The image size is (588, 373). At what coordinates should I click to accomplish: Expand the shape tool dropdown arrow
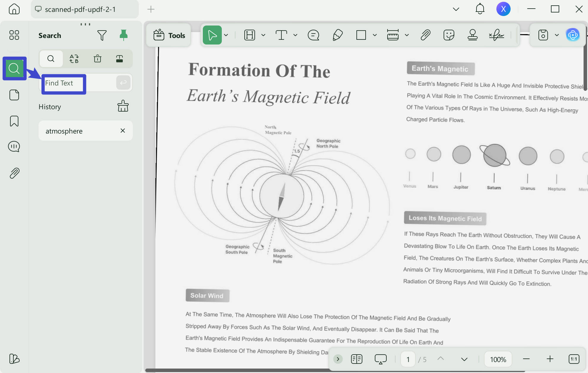coord(375,35)
